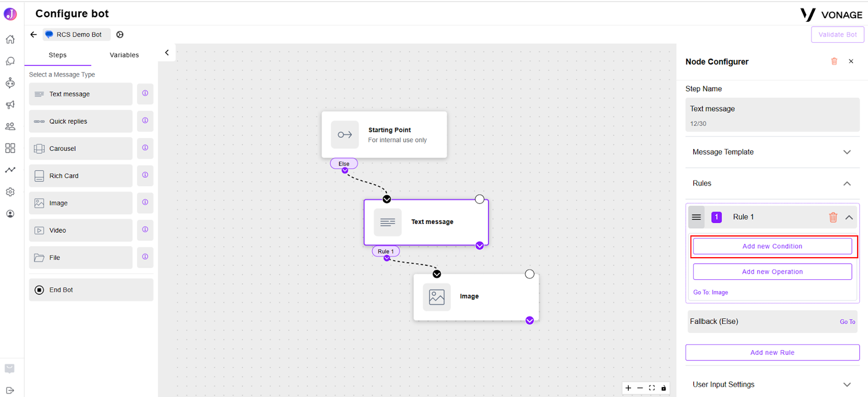Image resolution: width=868 pixels, height=397 pixels.
Task: Select Carousel message type
Action: pos(81,149)
